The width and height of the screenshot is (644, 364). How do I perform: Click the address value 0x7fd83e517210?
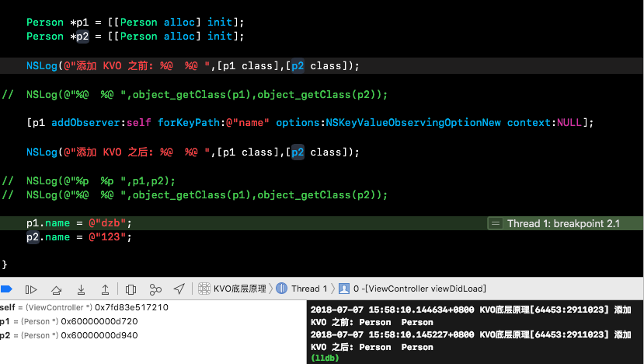tap(131, 307)
